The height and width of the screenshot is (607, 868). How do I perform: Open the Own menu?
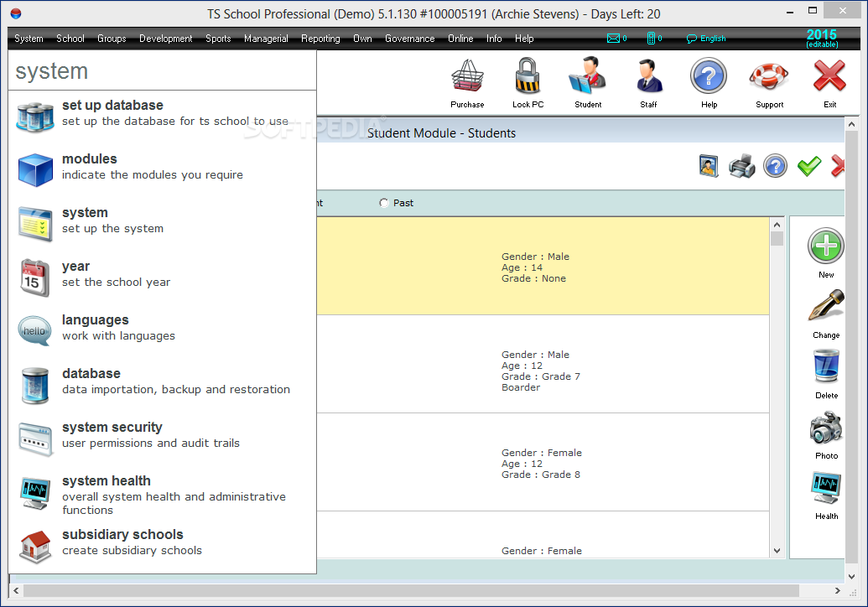[362, 39]
